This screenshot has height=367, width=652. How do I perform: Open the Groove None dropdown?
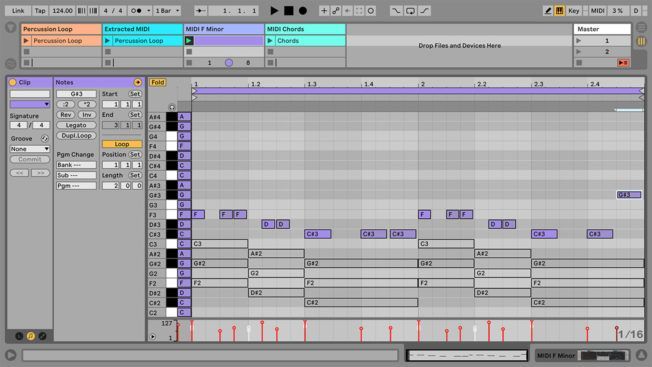[30, 149]
